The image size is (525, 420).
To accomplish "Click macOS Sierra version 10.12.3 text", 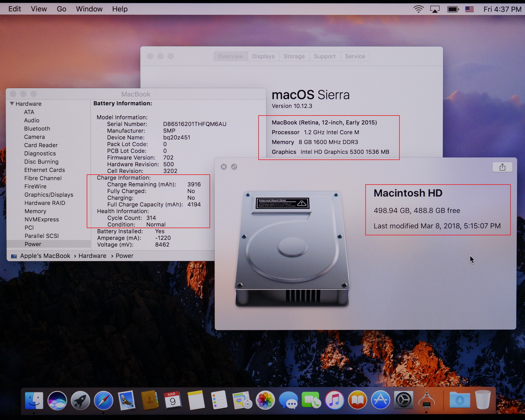I will [x=292, y=106].
